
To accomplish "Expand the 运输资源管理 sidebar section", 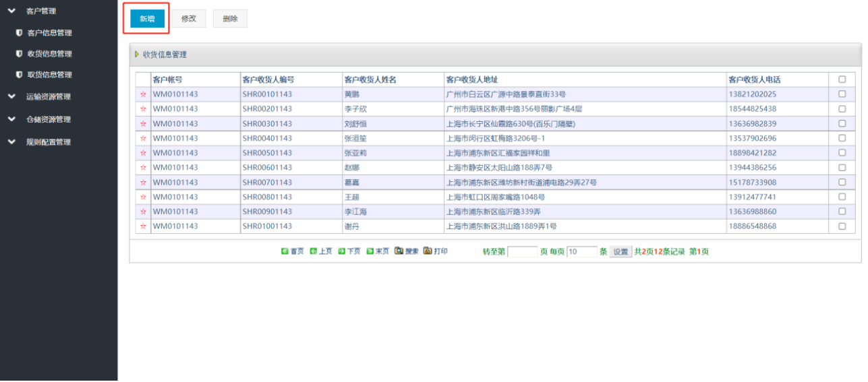I will click(11, 96).
